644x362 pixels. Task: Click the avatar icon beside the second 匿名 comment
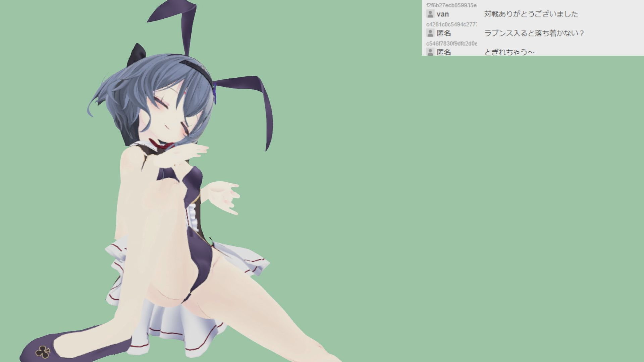pos(430,33)
